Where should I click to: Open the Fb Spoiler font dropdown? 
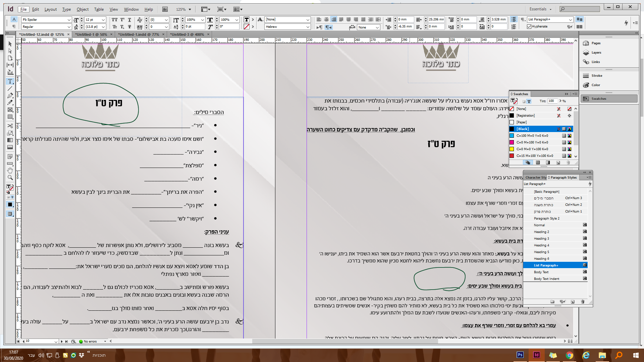[69, 20]
